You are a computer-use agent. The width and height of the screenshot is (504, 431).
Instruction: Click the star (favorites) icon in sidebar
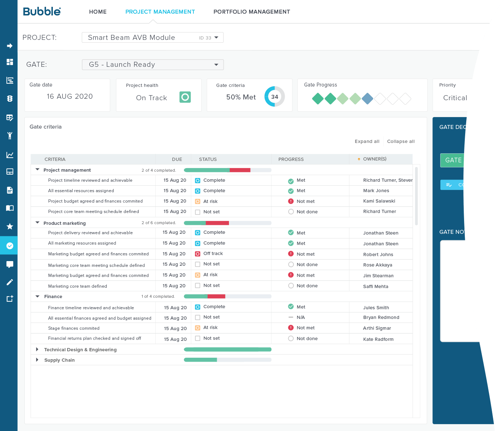(x=9, y=227)
